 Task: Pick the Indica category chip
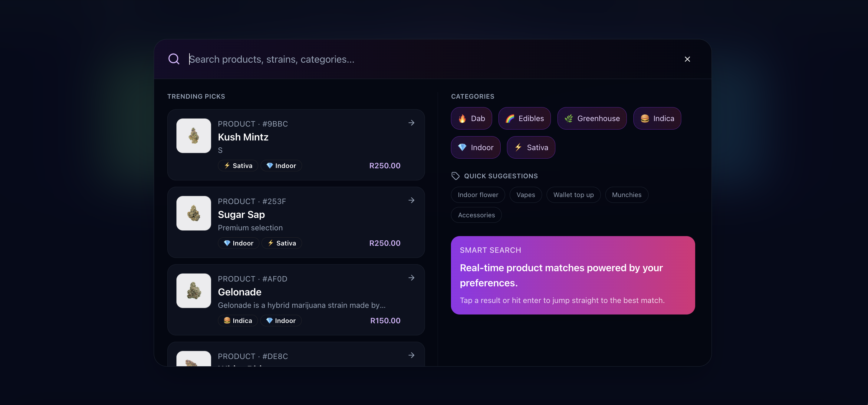pos(657,119)
